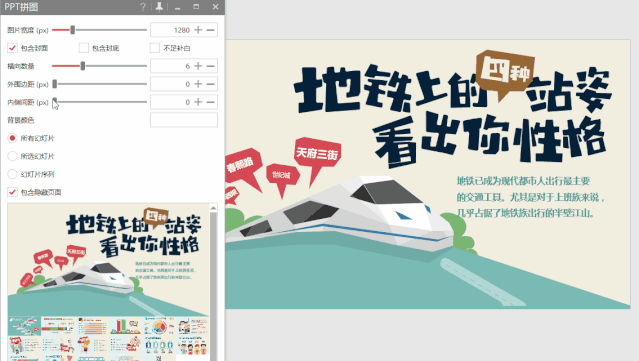Viewport: 639px width, 361px height.
Task: Toggle the 包含隐藏页面 checkbox
Action: [x=12, y=192]
